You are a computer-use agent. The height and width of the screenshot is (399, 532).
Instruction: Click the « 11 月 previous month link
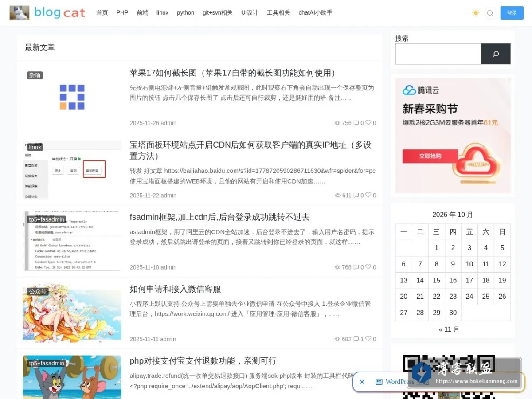[449, 329]
